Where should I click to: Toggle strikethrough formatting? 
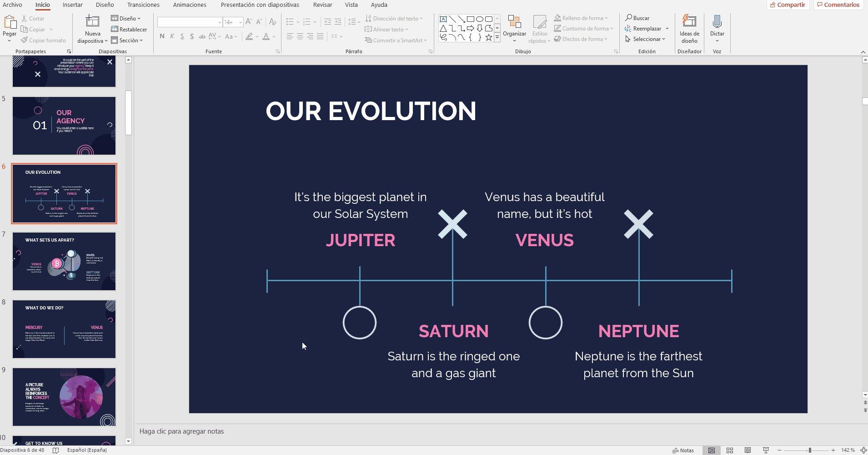202,36
